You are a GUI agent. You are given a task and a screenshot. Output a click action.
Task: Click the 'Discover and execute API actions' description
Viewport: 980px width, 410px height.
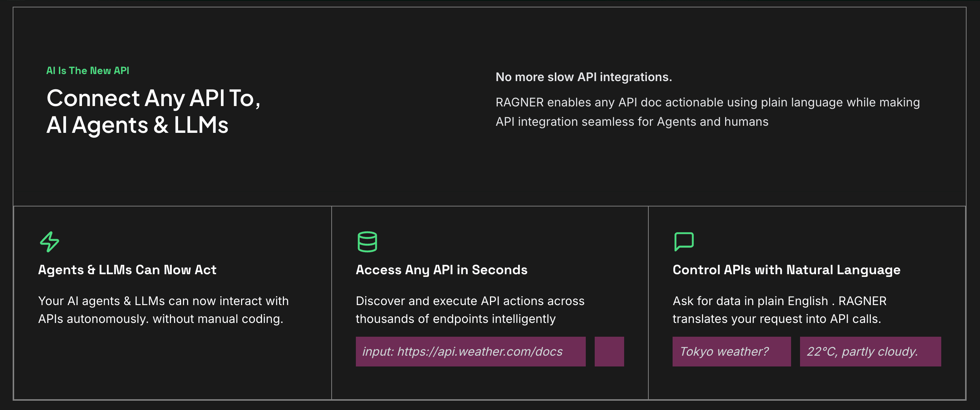470,310
